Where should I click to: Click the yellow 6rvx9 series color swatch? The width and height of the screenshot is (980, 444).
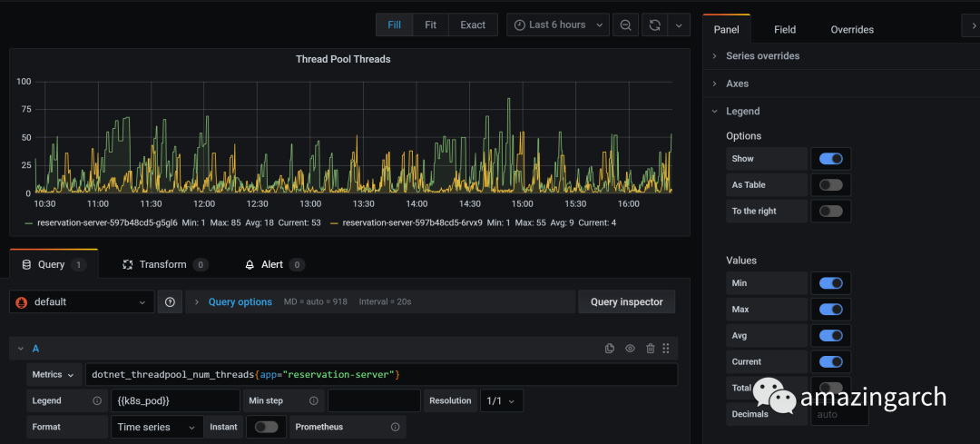pyautogui.click(x=334, y=222)
